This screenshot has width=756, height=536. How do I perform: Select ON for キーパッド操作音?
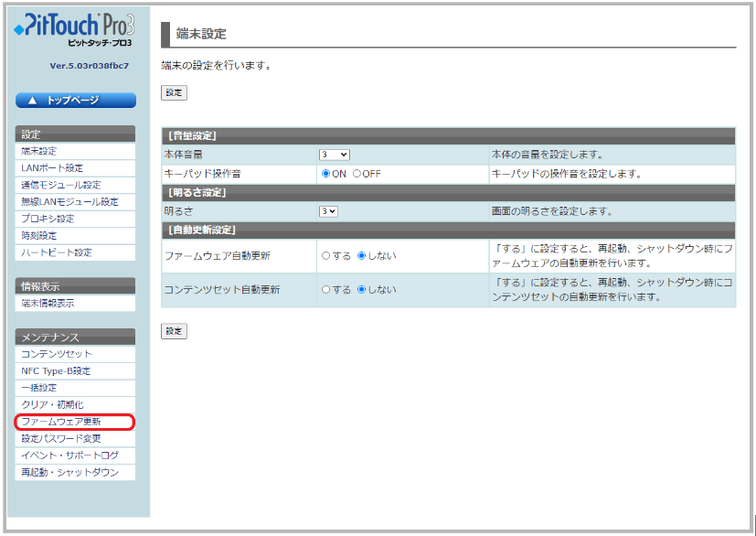point(325,174)
